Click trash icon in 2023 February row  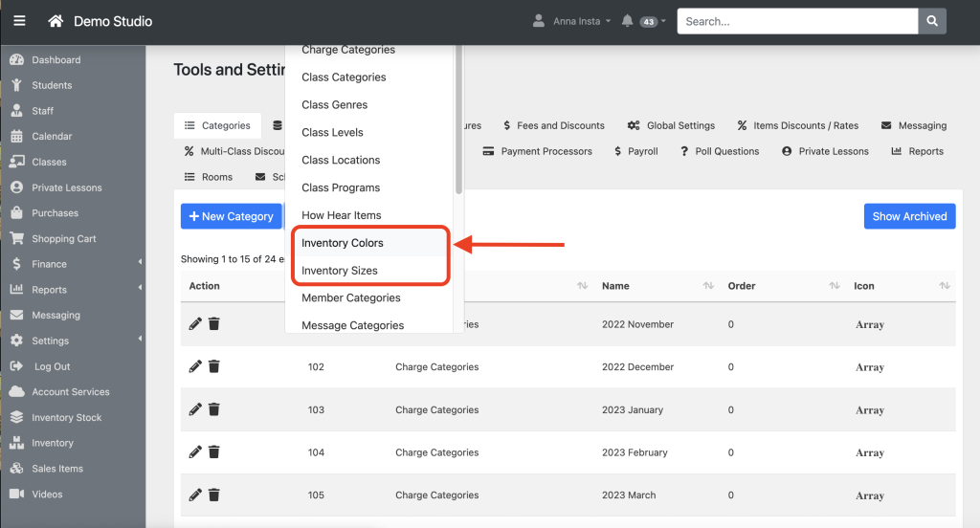click(x=213, y=451)
